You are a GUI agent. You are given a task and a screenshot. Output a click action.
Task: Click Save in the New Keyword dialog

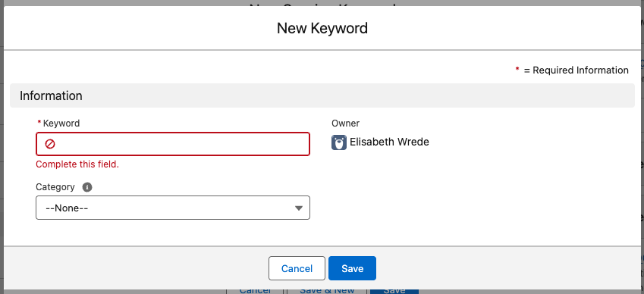(352, 268)
